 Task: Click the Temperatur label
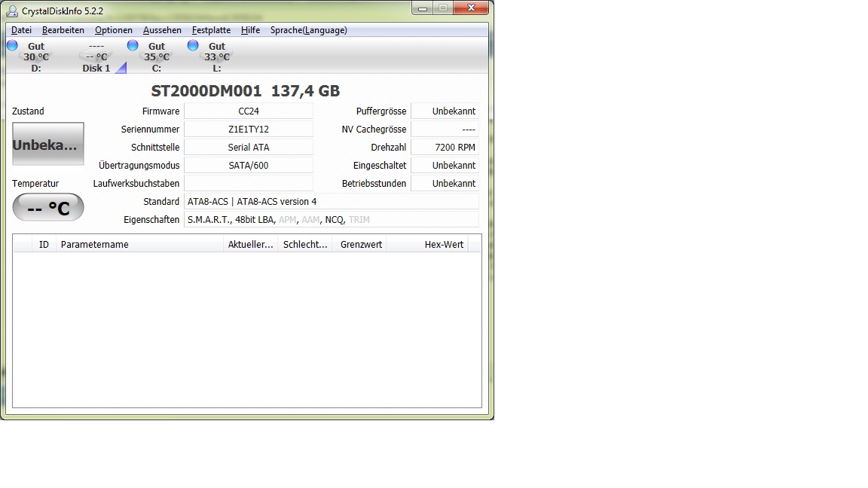pyautogui.click(x=35, y=183)
